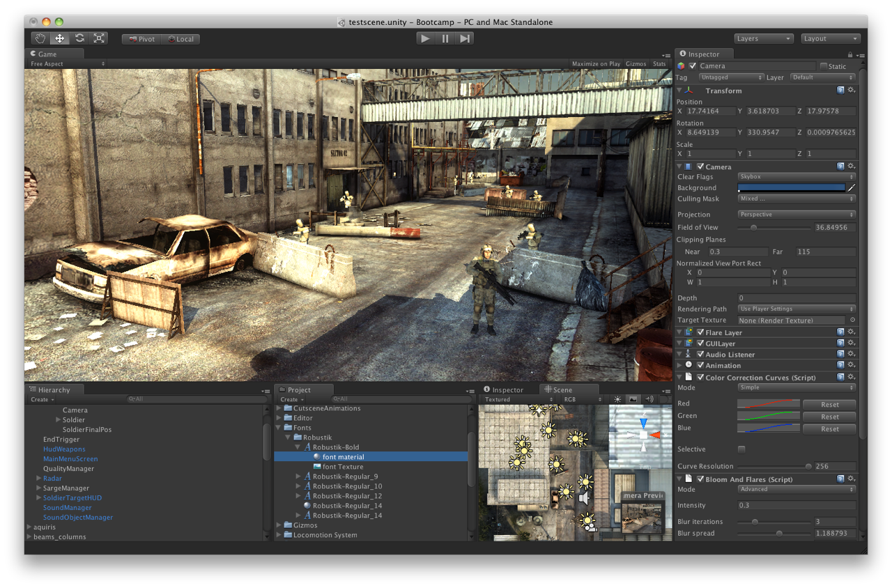This screenshot has height=588, width=892.
Task: Toggle scene lighting in the Scene view
Action: click(x=617, y=399)
